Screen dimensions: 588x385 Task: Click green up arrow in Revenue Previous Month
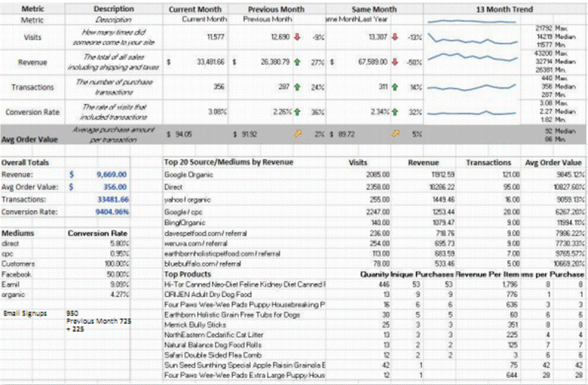[299, 63]
